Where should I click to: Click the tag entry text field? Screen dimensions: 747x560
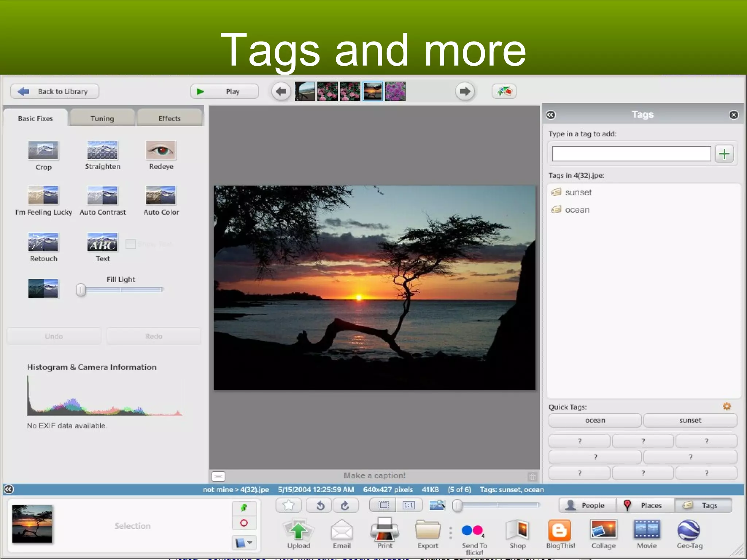pos(631,153)
